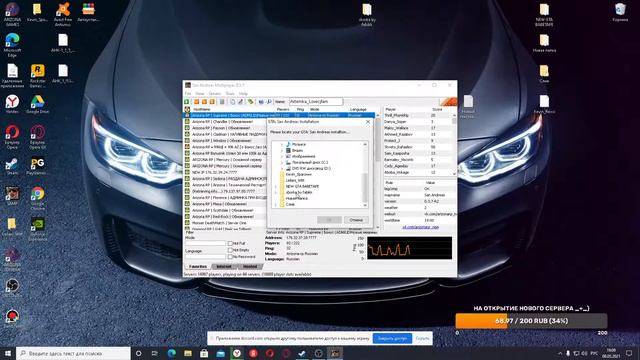Screen dimensions: 640x360
Task: Click the microphone icon in system tray
Action: pyautogui.click(x=568, y=353)
